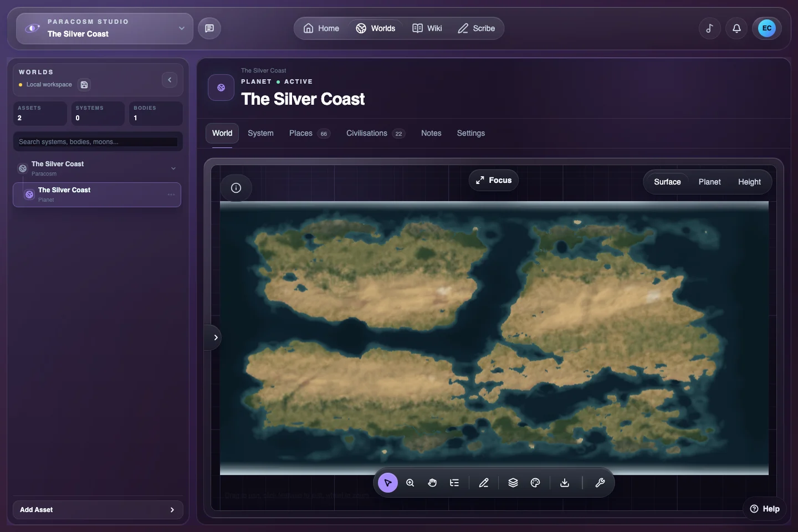Switch map view to Height
This screenshot has height=532, width=798.
(x=749, y=182)
